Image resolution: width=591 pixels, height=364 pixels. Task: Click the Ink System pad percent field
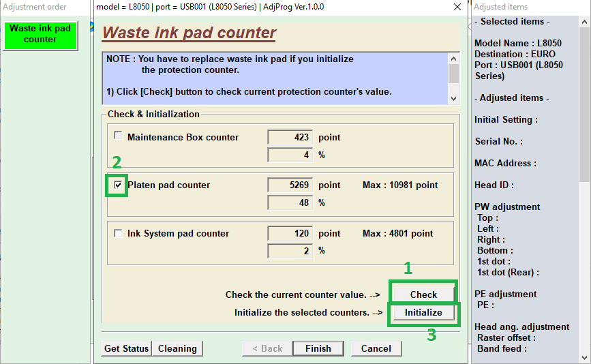click(x=290, y=251)
